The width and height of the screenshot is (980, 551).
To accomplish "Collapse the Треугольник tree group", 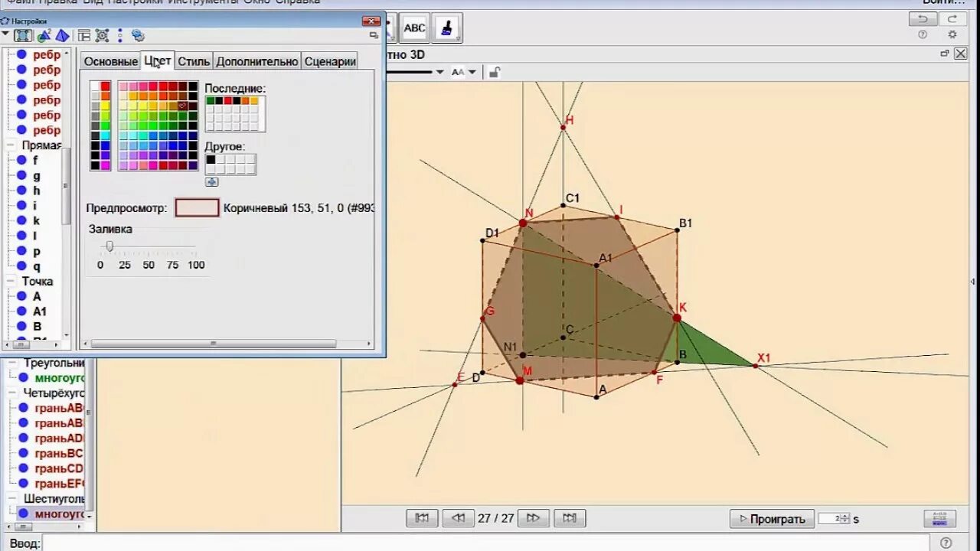I will pos(11,363).
